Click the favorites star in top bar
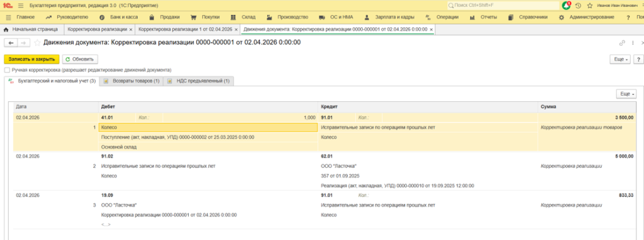The width and height of the screenshot is (644, 240). (x=590, y=5)
